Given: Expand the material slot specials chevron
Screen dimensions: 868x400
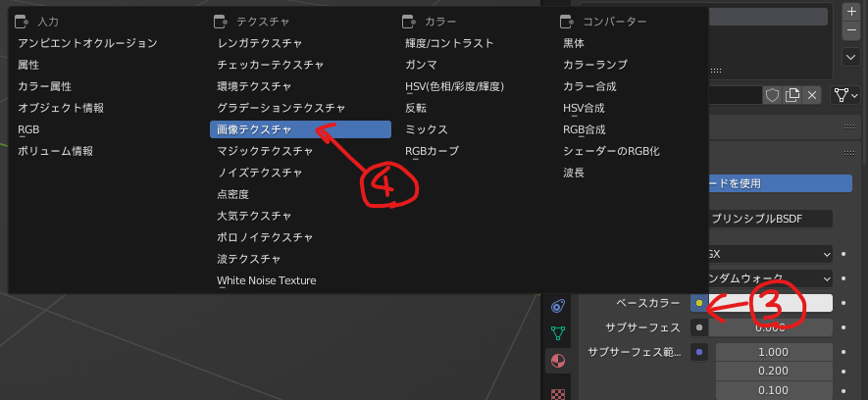Looking at the screenshot, I should tap(850, 57).
